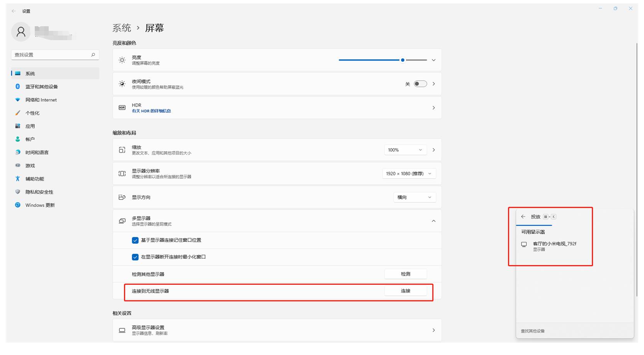Image resolution: width=644 pixels, height=355 pixels.
Task: Uncheck 基于显示器连接记住窗口位置
Action: [x=135, y=240]
